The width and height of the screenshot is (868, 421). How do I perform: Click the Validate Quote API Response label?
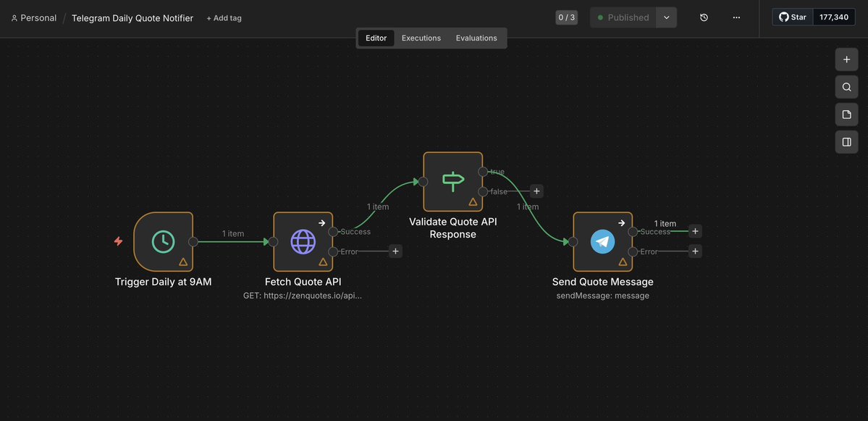coord(452,228)
